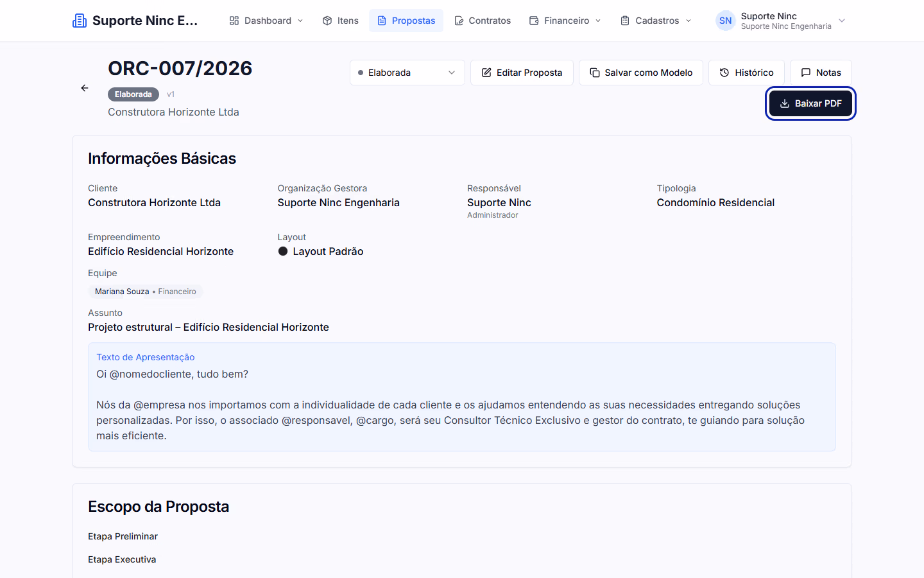Viewport: 924px width, 578px height.
Task: Go to the Contratos section
Action: 483,21
